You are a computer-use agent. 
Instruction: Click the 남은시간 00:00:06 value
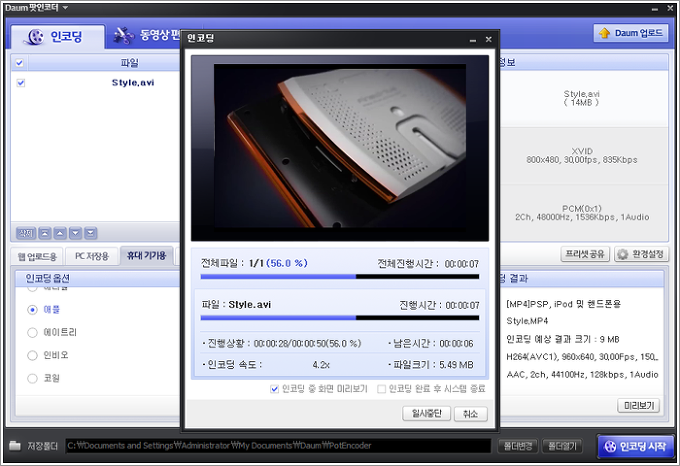(456, 344)
